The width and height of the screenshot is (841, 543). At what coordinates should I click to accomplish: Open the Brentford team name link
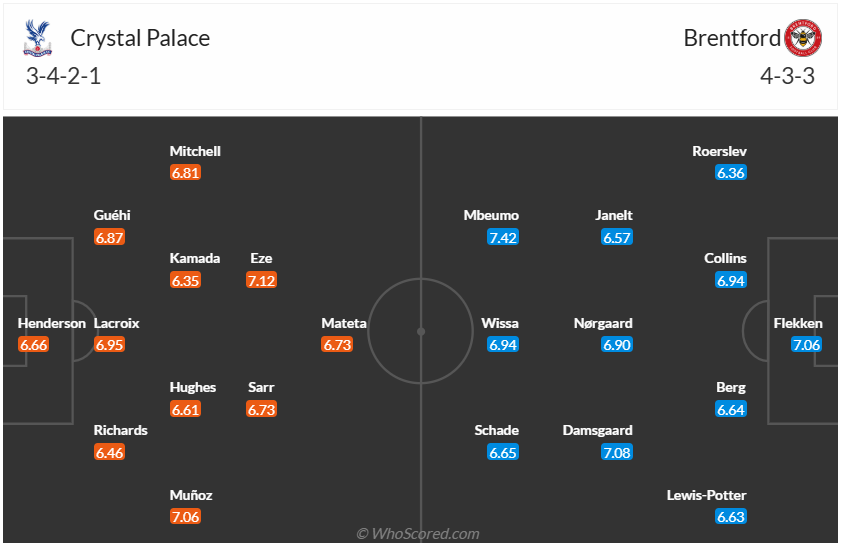click(732, 39)
